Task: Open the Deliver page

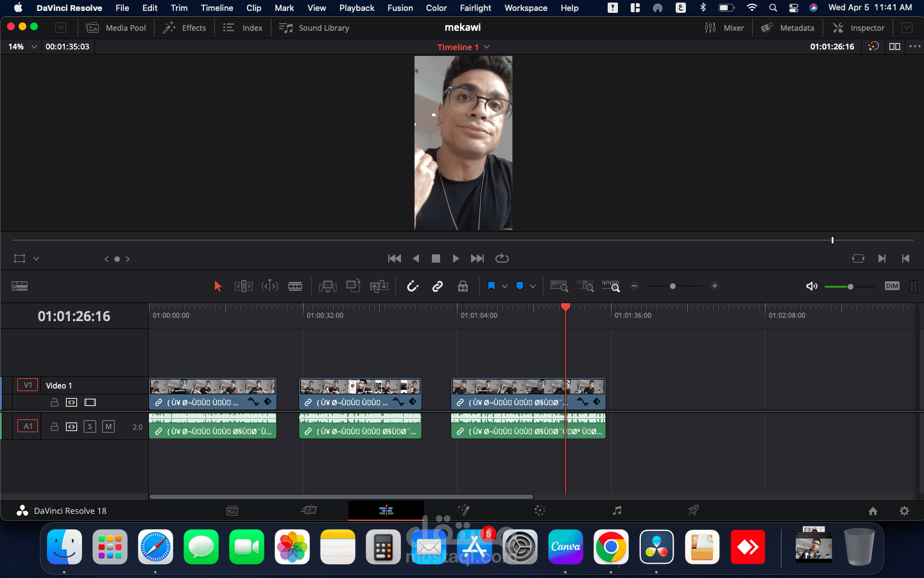Action: click(694, 510)
